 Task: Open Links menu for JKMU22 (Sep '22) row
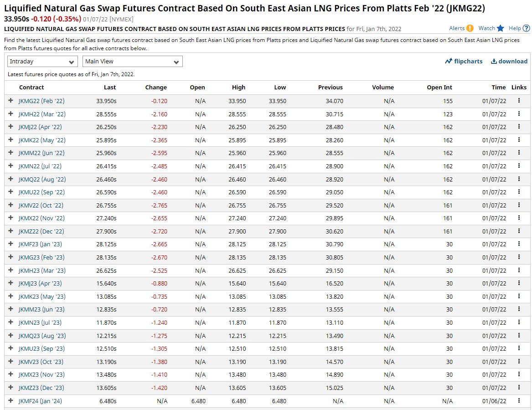tap(519, 192)
